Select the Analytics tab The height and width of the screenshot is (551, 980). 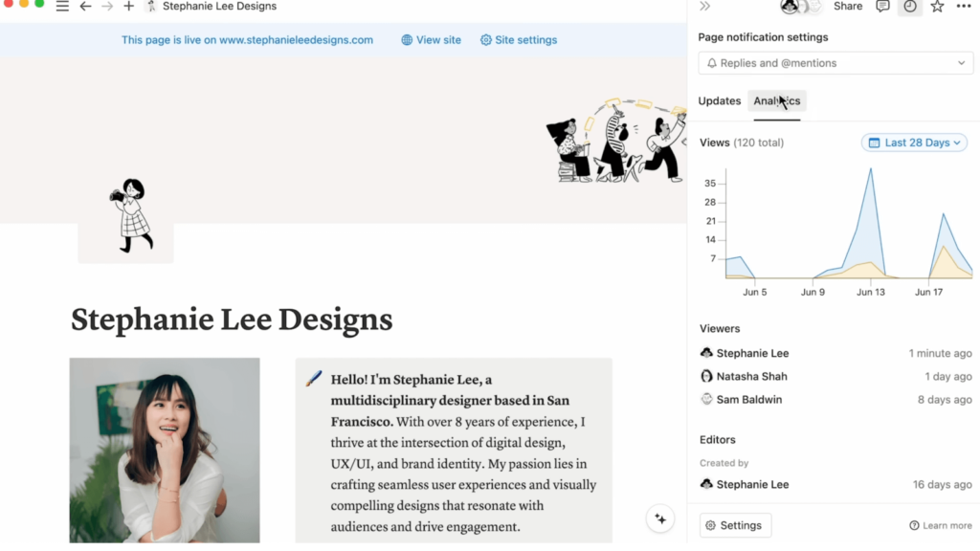[x=777, y=101]
